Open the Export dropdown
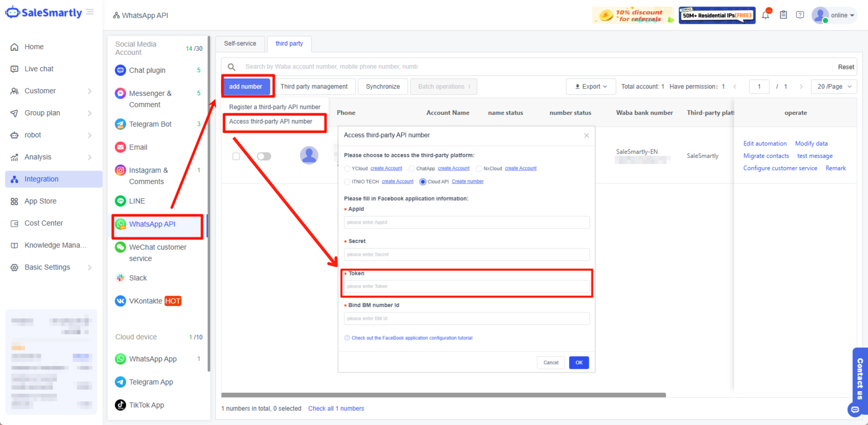Screen dimensions: 868x425 591,87
